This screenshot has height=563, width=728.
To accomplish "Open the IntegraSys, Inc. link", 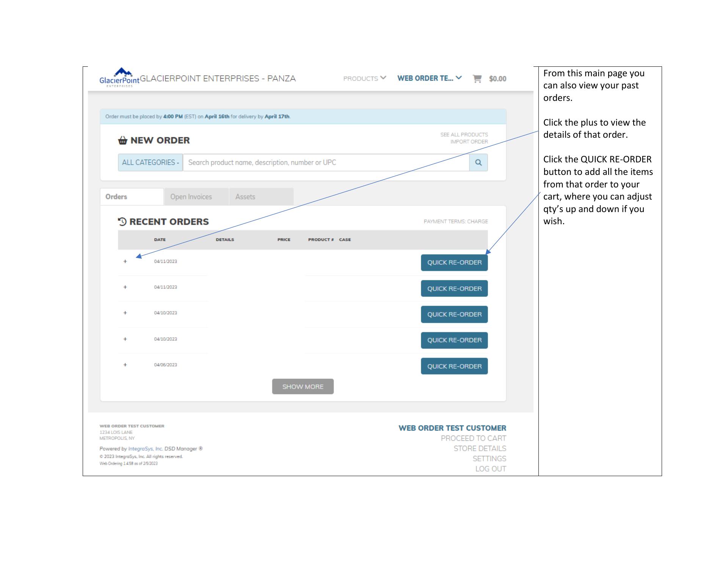I will (145, 449).
